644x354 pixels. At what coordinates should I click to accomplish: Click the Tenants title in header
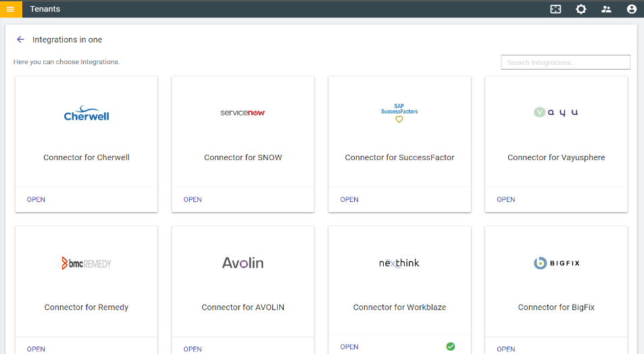tap(45, 9)
